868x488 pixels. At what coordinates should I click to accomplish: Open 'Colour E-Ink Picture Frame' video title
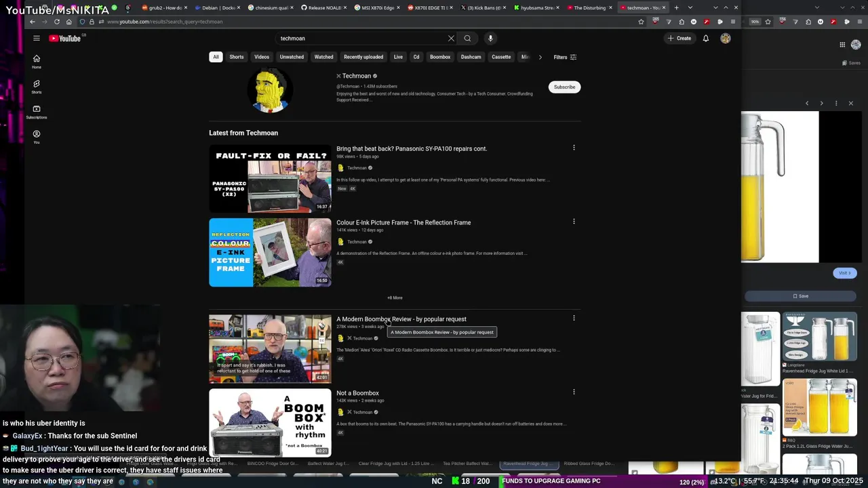403,222
